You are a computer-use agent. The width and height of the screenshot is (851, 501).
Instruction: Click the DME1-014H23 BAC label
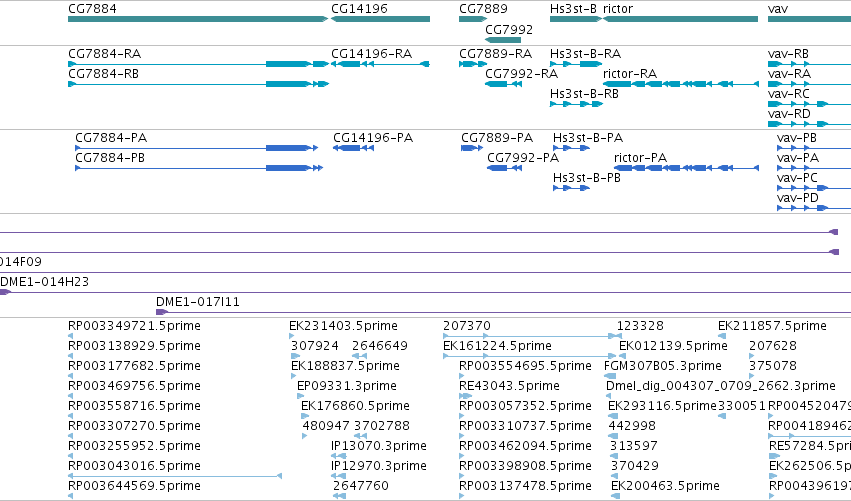[x=45, y=282]
